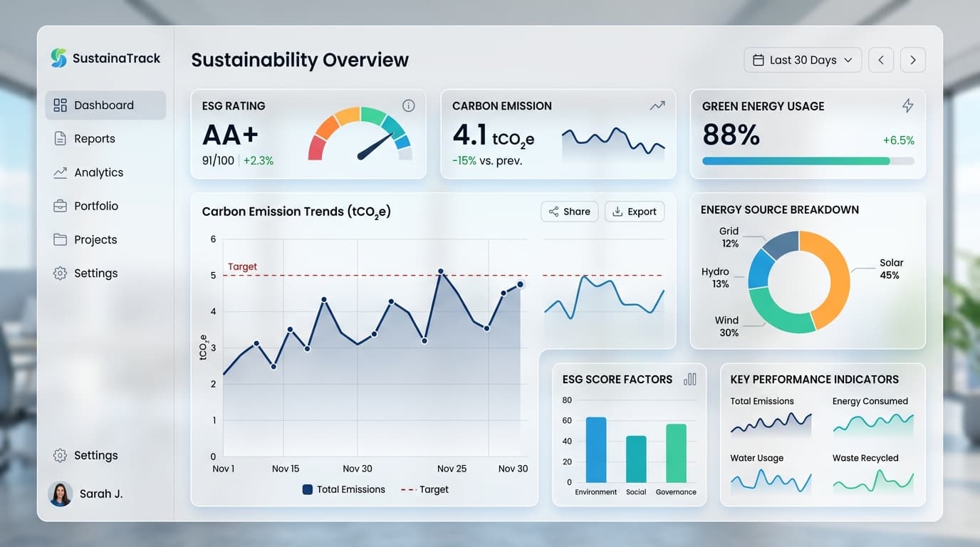Screen dimensions: 980x547
Task: Open Dashboard from the sidebar
Action: 105,105
